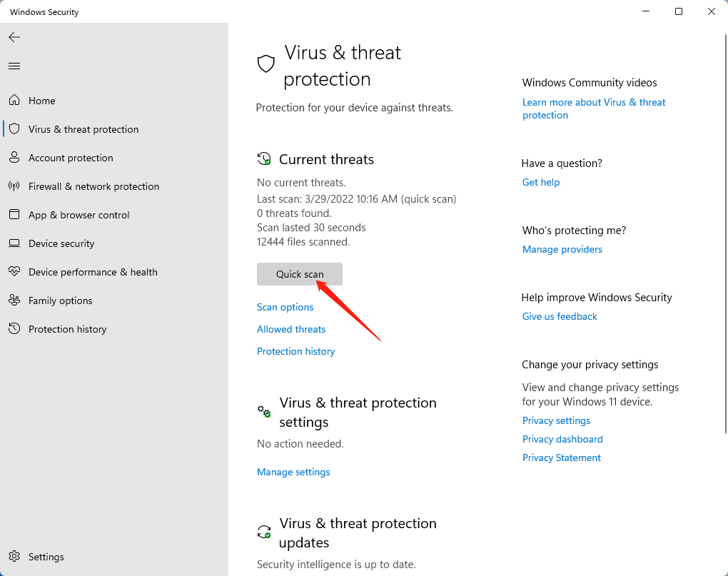Click the Firewall & network antenna icon

[14, 186]
